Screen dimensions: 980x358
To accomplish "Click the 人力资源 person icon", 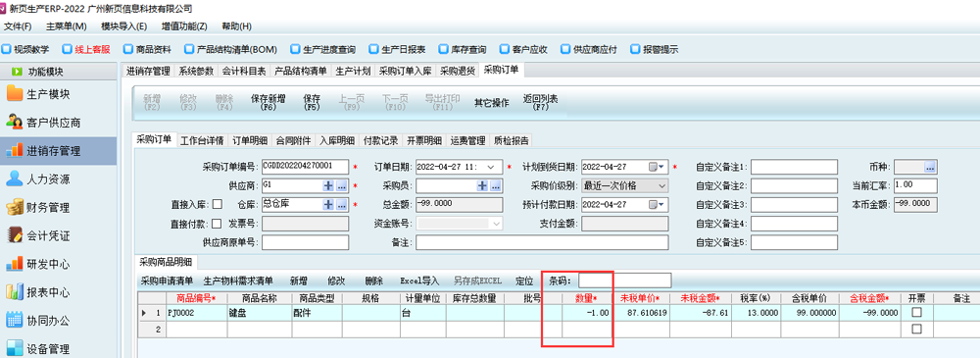I will click(15, 179).
